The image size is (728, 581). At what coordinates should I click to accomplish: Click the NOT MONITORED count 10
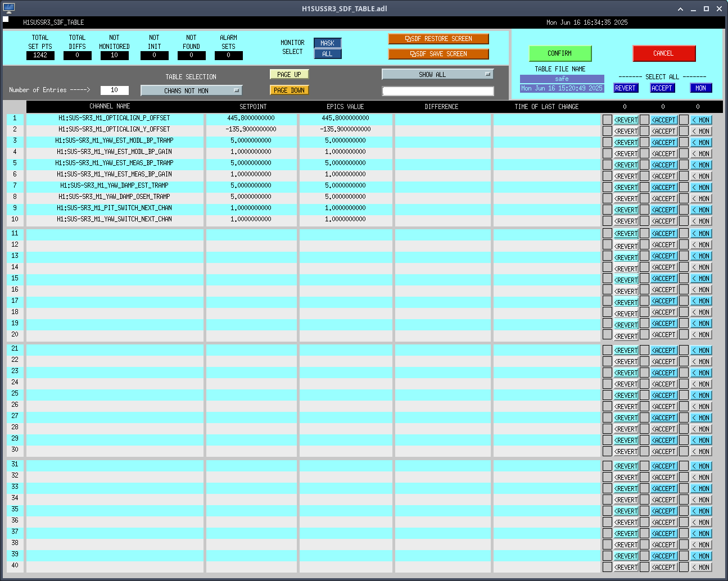115,56
